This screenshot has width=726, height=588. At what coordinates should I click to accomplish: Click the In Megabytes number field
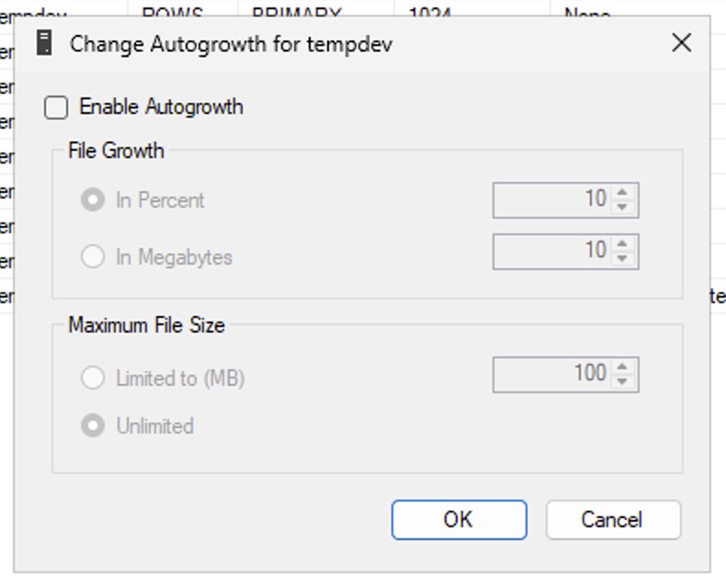551,252
